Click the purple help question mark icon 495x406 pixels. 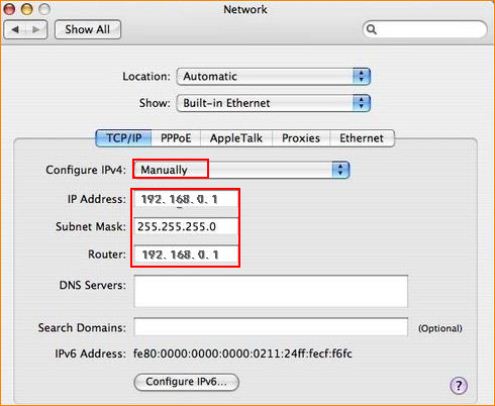click(459, 386)
